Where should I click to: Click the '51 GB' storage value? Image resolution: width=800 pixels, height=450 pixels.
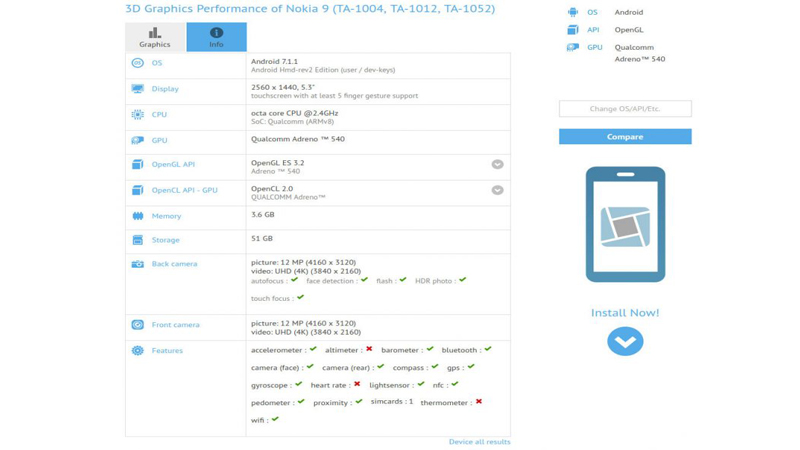point(261,238)
